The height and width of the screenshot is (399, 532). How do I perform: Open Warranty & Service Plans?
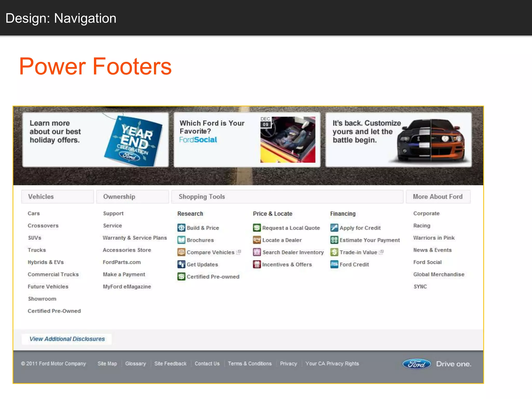coord(135,238)
